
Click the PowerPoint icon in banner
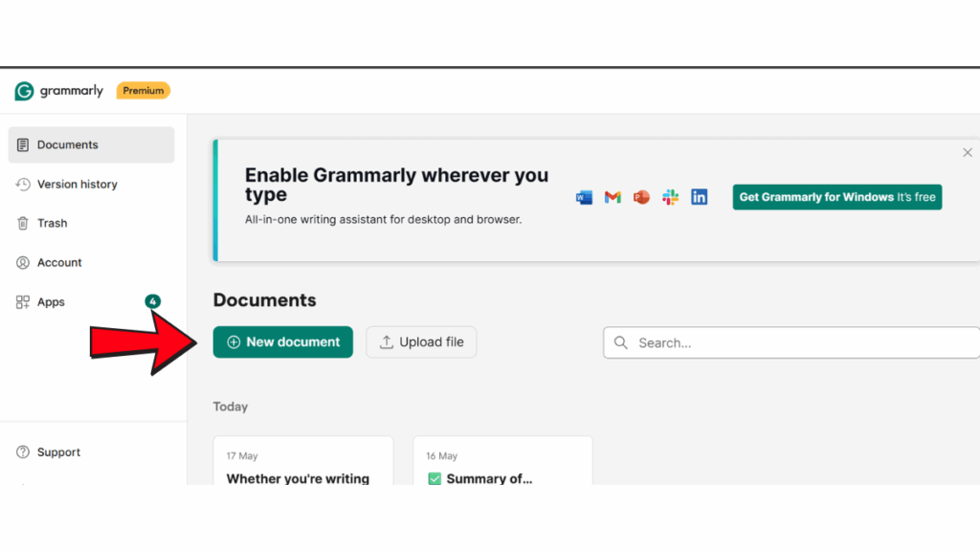[x=641, y=197]
